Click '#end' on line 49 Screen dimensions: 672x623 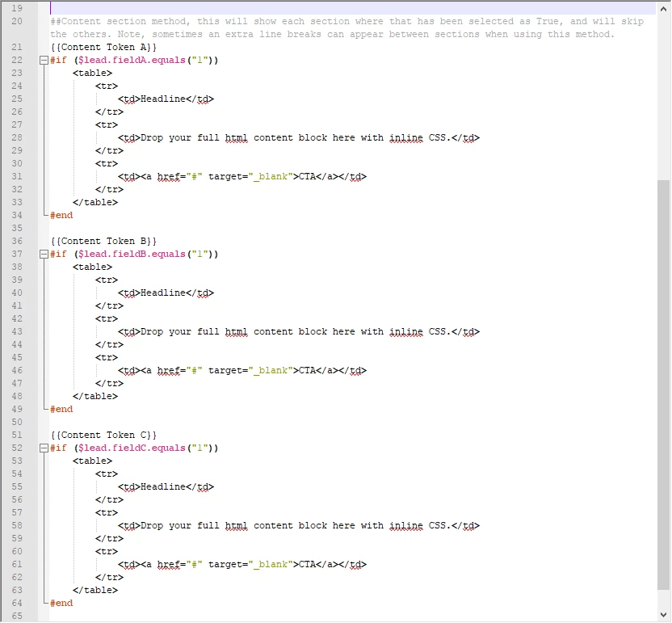(x=61, y=409)
